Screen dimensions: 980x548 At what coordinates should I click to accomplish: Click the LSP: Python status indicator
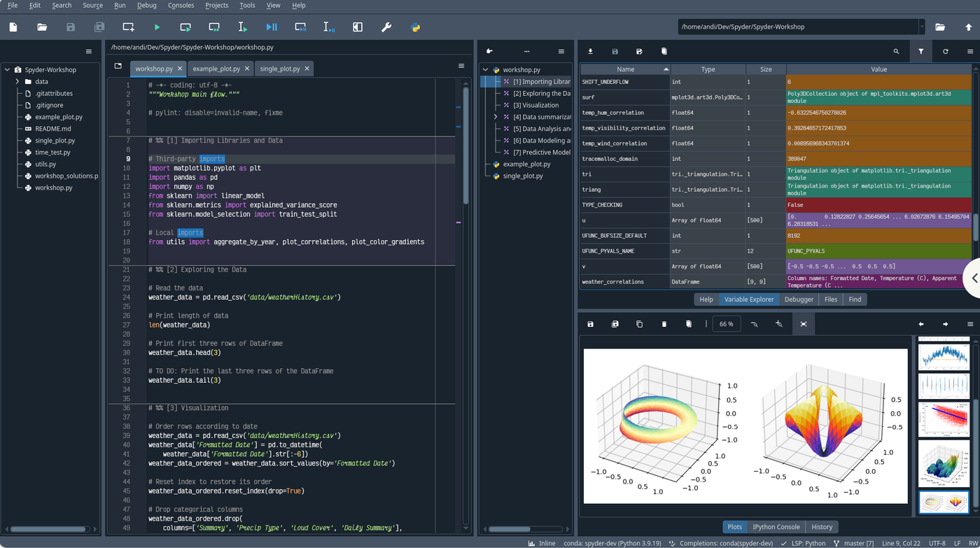[803, 543]
